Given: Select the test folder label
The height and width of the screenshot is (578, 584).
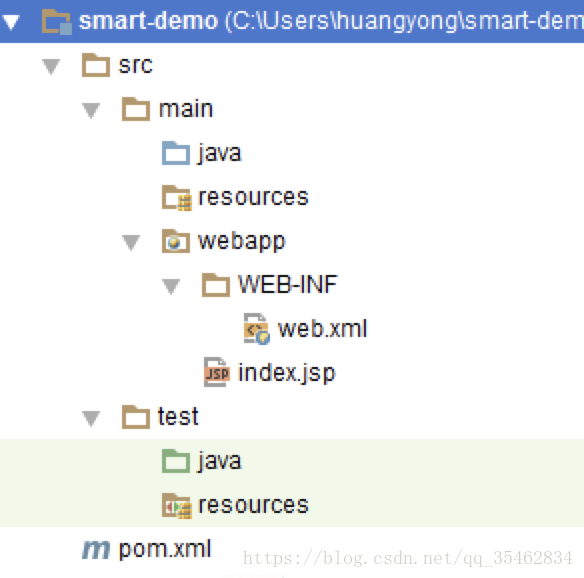Looking at the screenshot, I should click(x=178, y=416).
